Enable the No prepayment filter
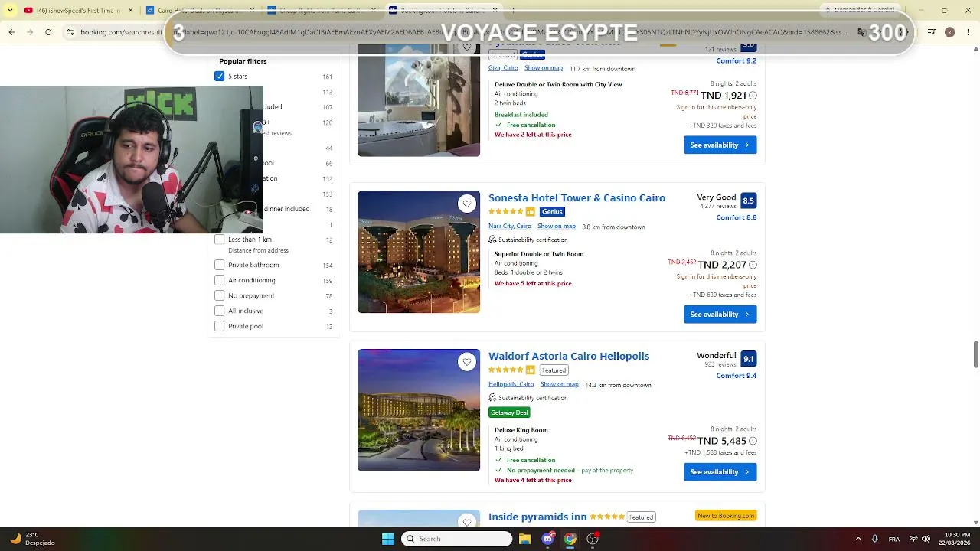The height and width of the screenshot is (551, 980). point(220,295)
